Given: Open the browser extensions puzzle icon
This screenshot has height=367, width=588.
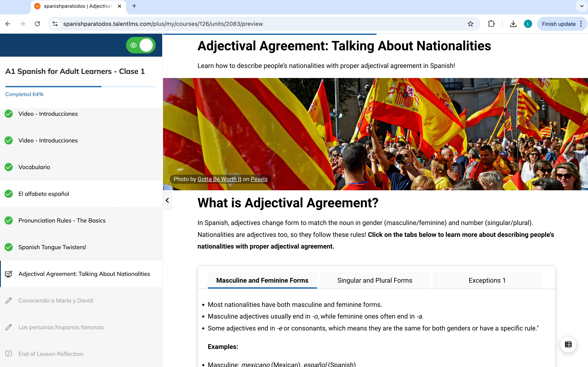Looking at the screenshot, I should tap(491, 24).
